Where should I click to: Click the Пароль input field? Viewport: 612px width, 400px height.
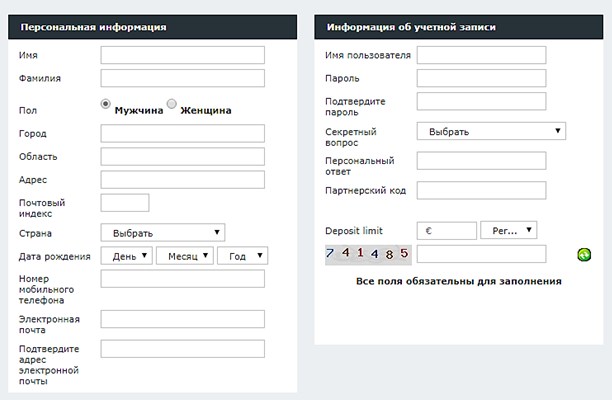click(481, 78)
